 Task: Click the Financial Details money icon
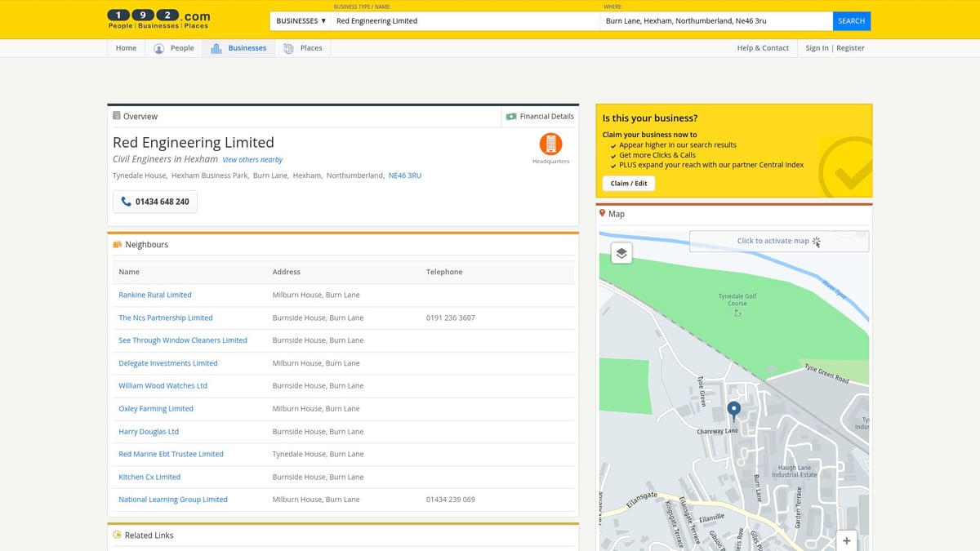tap(511, 117)
